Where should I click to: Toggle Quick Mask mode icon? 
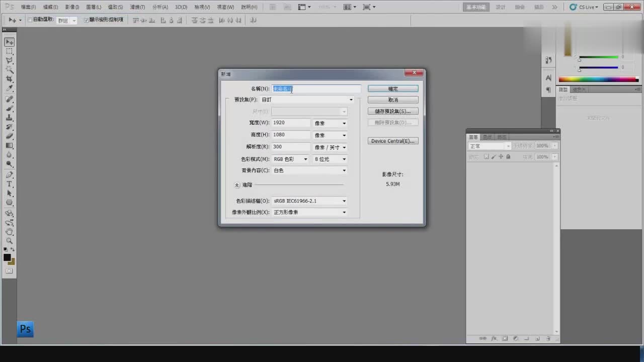coord(9,270)
